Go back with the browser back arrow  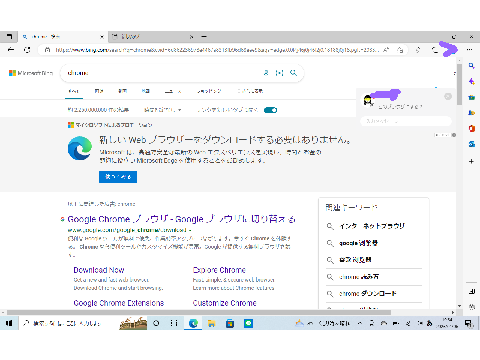[x=11, y=50]
